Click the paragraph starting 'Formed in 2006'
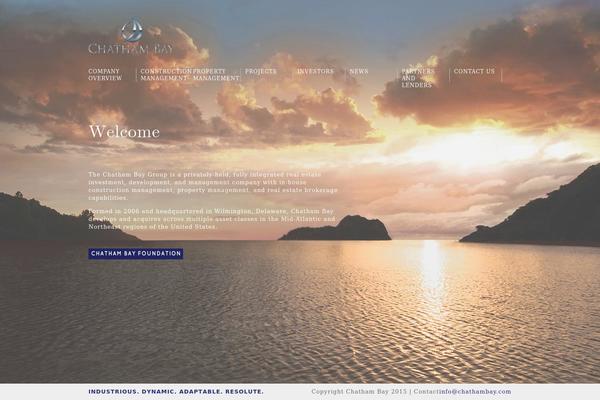600x400 pixels. click(212, 219)
